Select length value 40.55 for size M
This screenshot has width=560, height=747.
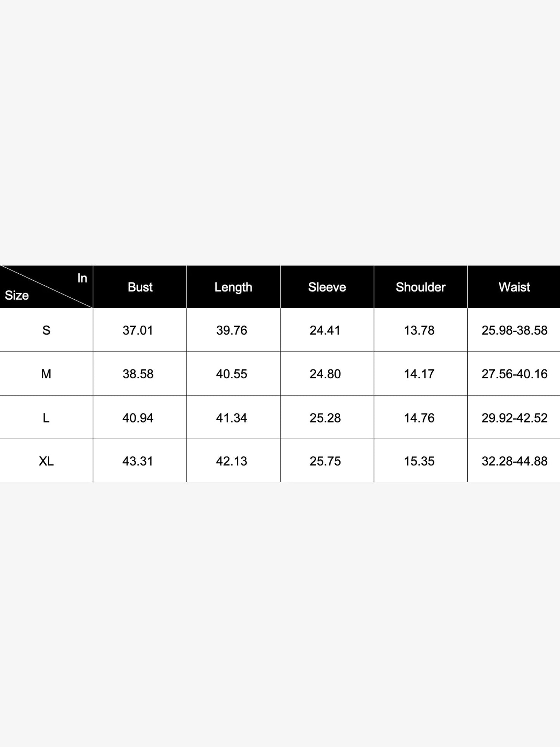click(232, 374)
